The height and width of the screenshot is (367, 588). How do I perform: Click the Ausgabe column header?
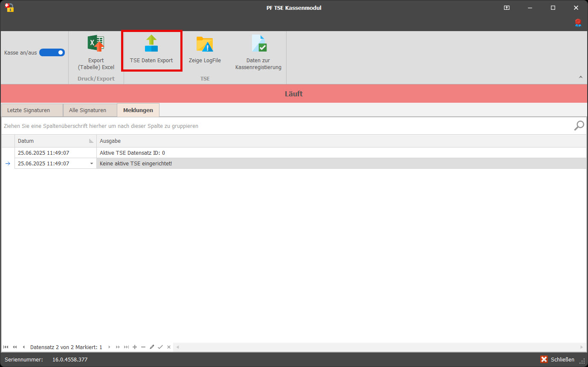(x=341, y=141)
